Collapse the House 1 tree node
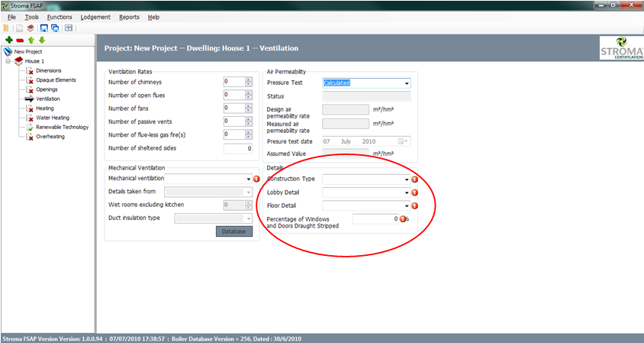The height and width of the screenshot is (343, 644). pyautogui.click(x=8, y=61)
